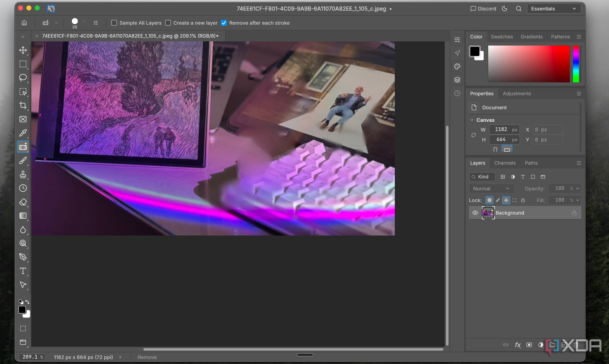The image size is (609, 364).
Task: Open the Essentials workspace dropdown
Action: tap(554, 9)
